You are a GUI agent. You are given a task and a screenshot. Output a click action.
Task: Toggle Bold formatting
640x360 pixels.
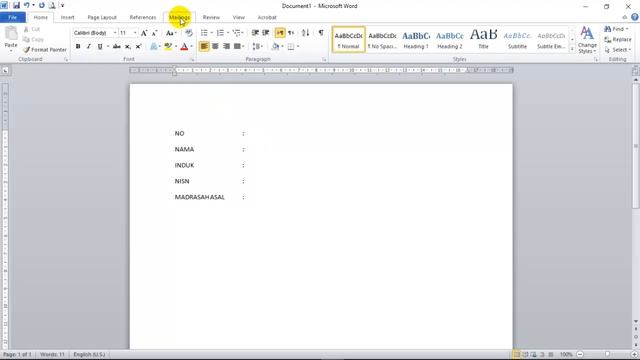click(78, 47)
